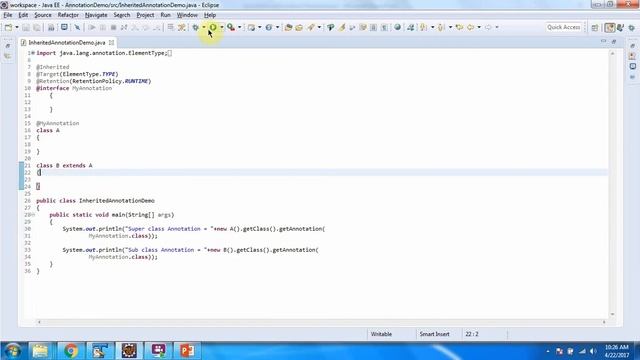Open the Back history dropdown arrow
The height and width of the screenshot is (360, 640).
pos(479,27)
